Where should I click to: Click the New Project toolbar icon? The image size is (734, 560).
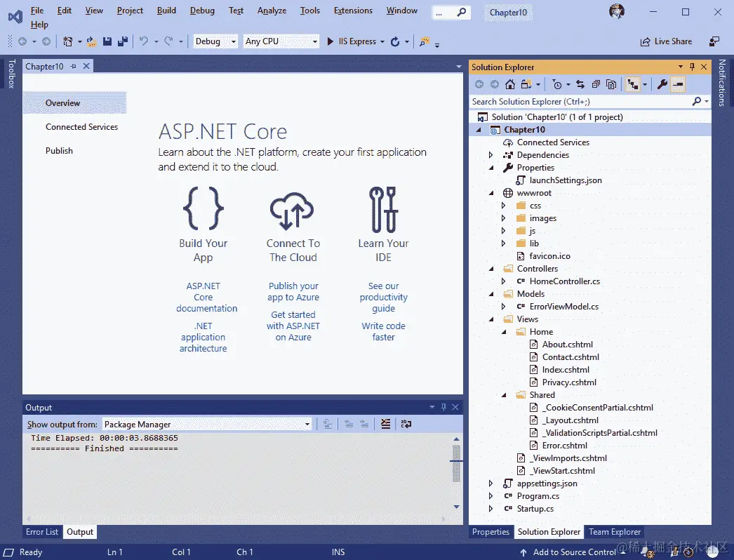68,41
